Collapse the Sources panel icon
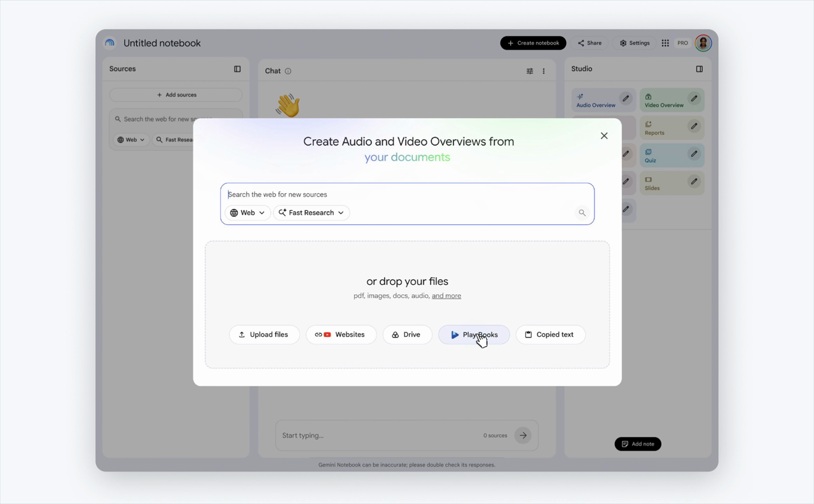This screenshot has width=814, height=504. click(x=237, y=69)
